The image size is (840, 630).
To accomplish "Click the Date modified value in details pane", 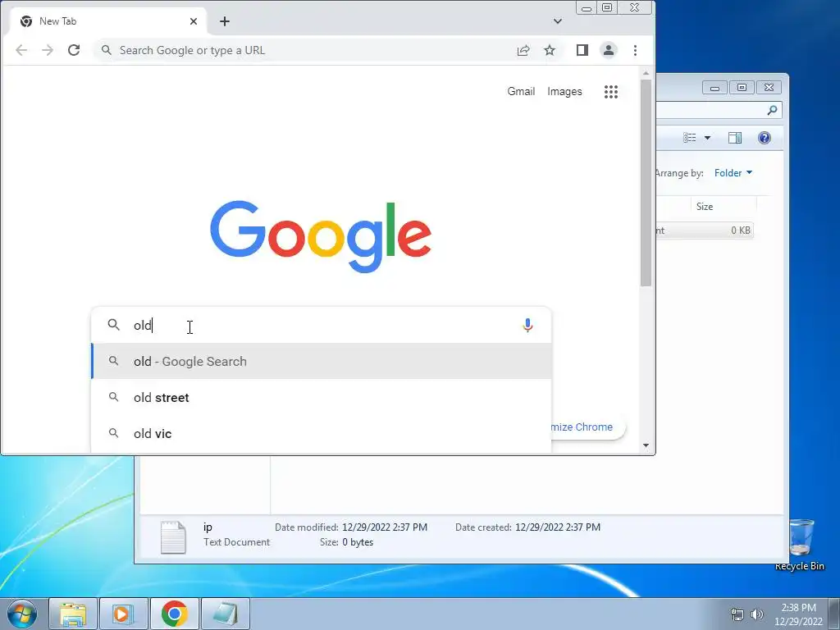I will [x=385, y=527].
